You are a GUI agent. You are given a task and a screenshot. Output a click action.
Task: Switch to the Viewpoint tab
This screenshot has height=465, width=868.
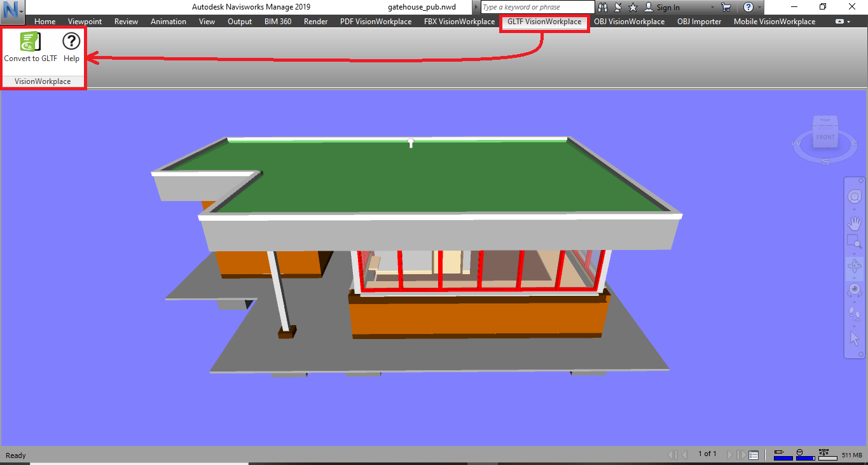85,22
